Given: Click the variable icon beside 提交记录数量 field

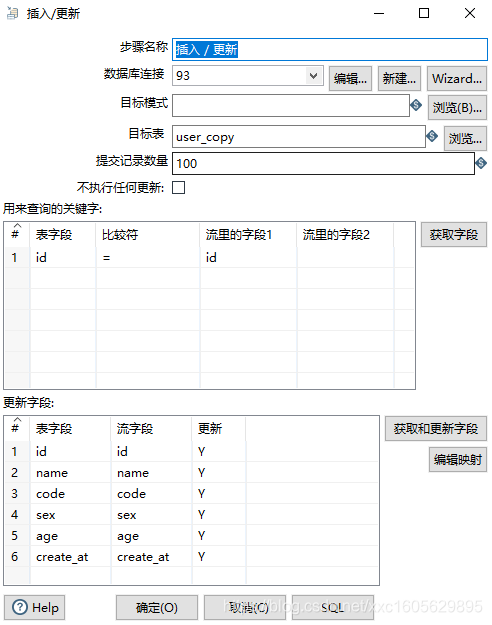Looking at the screenshot, I should pyautogui.click(x=481, y=163).
